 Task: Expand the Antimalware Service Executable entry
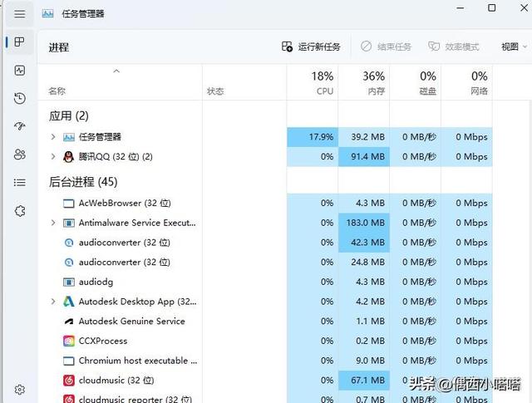(x=53, y=223)
